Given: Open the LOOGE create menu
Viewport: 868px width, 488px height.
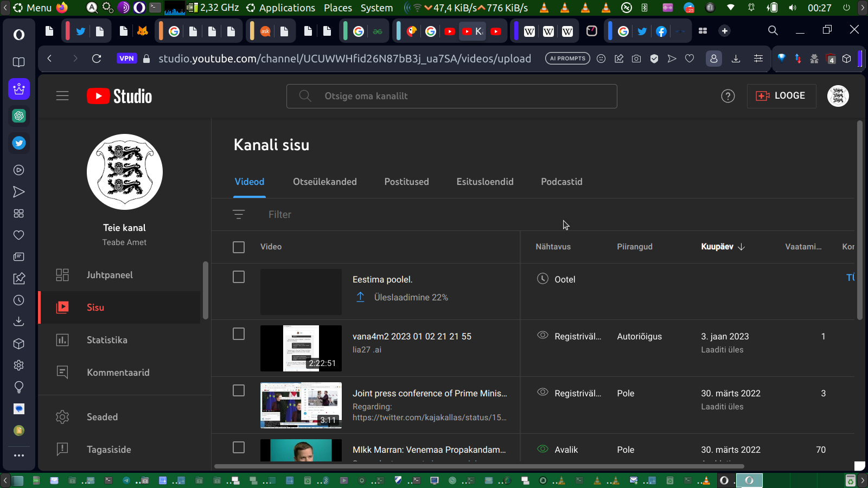Looking at the screenshot, I should click(781, 96).
